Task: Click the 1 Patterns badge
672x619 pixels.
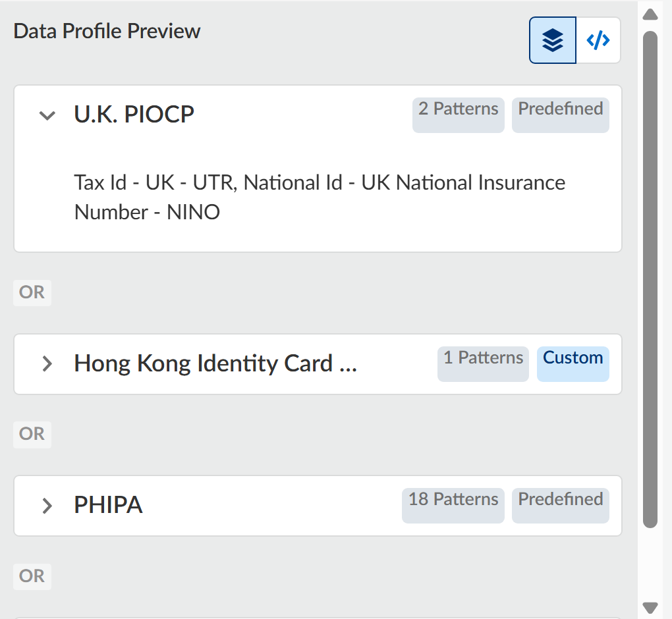Action: pos(483,358)
